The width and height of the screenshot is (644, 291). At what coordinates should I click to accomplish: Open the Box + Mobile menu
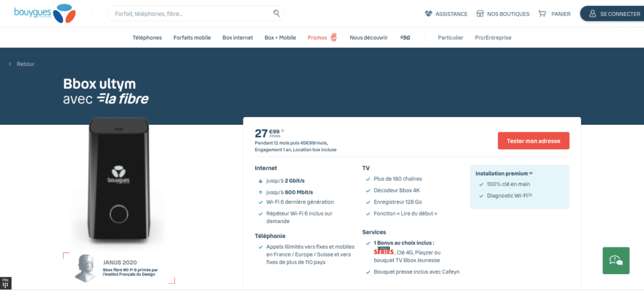(x=280, y=37)
